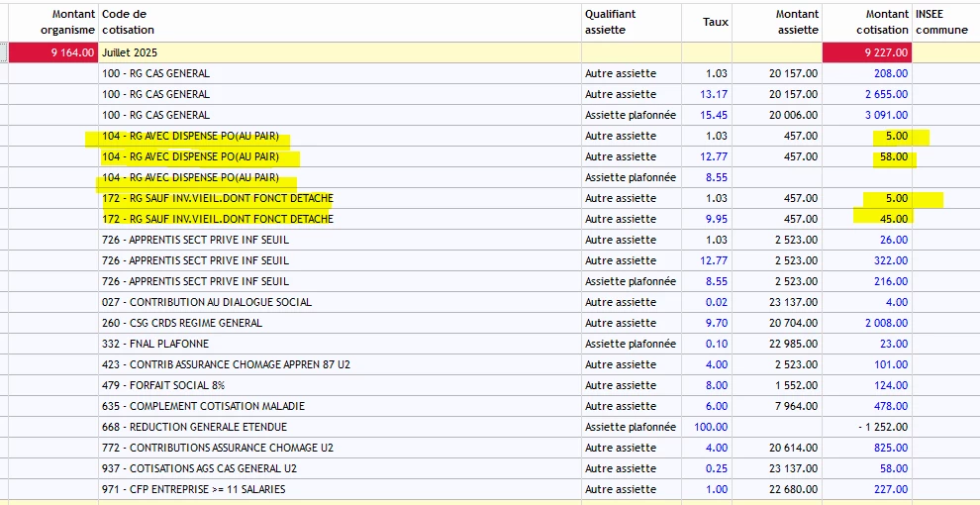Open the '668 - REDUCTION GENERALE ETENDUE' row
This screenshot has height=505, width=980.
point(194,427)
